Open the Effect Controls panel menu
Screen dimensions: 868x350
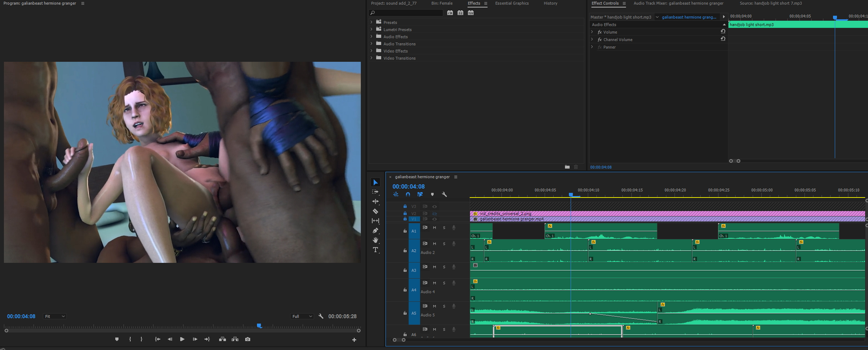tap(624, 3)
